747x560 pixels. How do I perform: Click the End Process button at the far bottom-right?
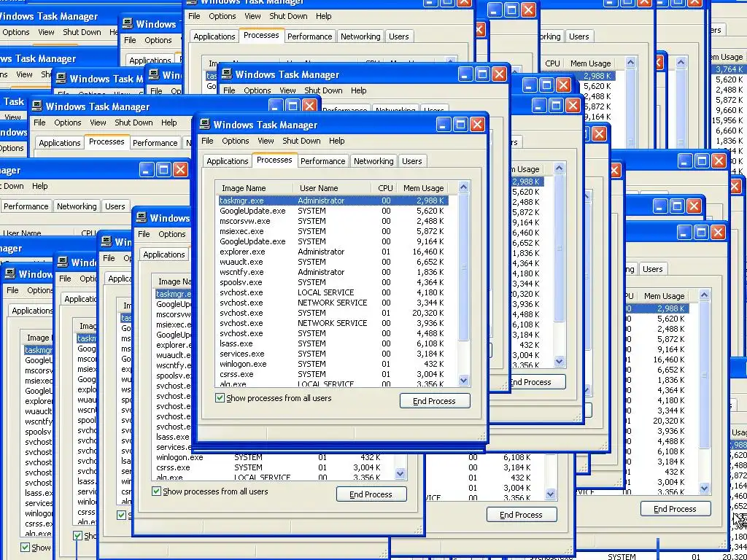(x=675, y=508)
